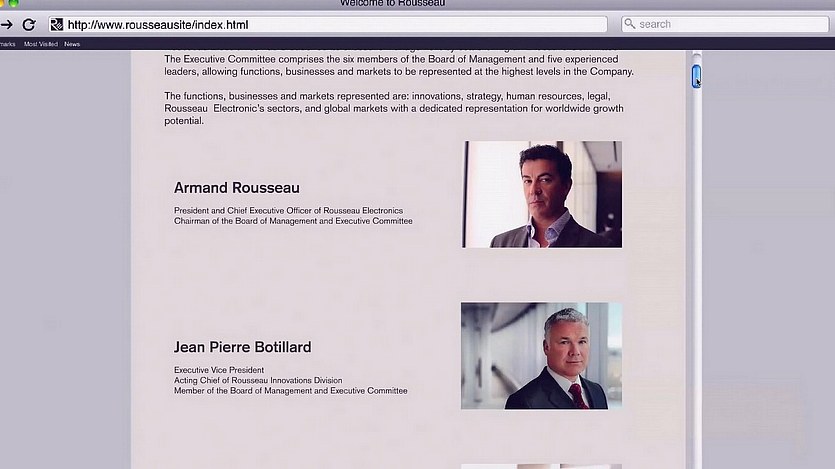
Task: Select Jean Pierre Botillard's photo
Action: (542, 356)
